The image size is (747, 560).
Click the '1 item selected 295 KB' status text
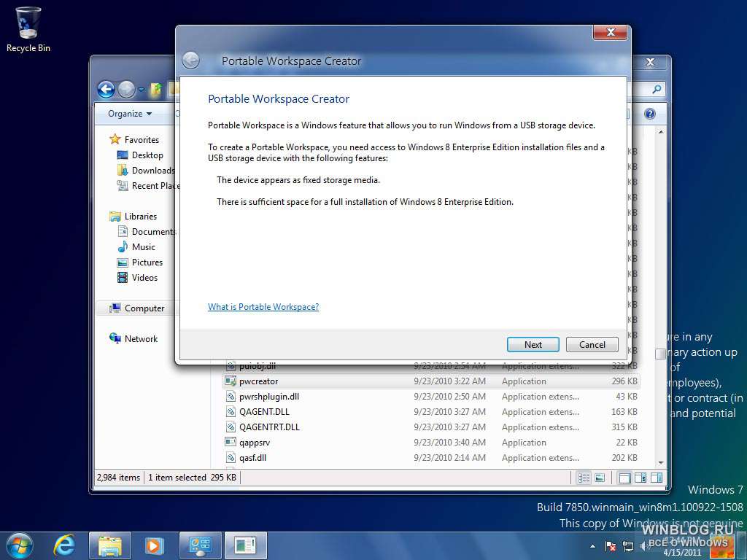coord(192,477)
